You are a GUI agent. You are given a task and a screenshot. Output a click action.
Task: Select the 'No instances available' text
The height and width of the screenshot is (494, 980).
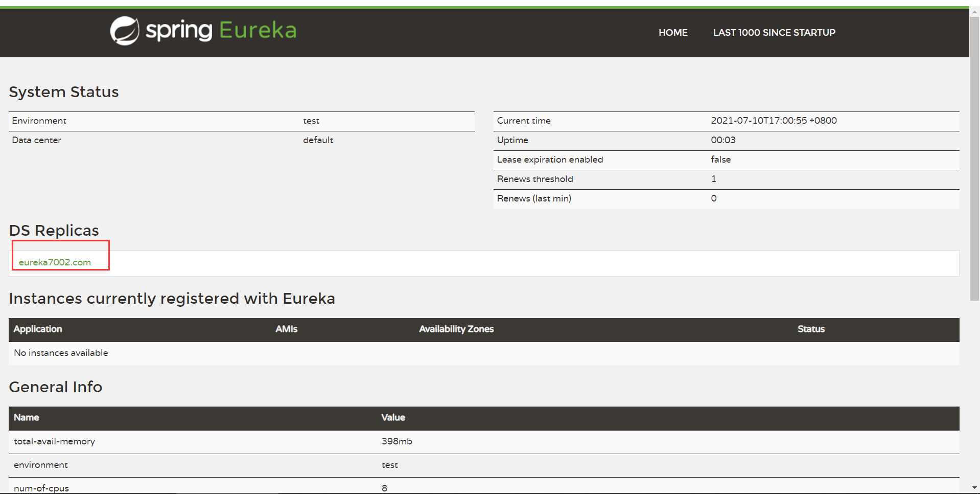point(61,353)
